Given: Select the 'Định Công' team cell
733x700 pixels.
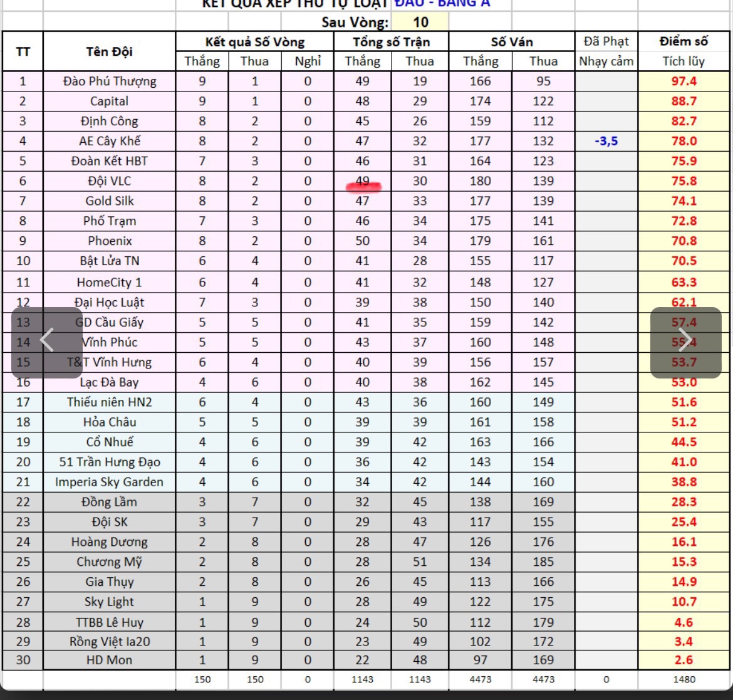Looking at the screenshot, I should (x=110, y=121).
